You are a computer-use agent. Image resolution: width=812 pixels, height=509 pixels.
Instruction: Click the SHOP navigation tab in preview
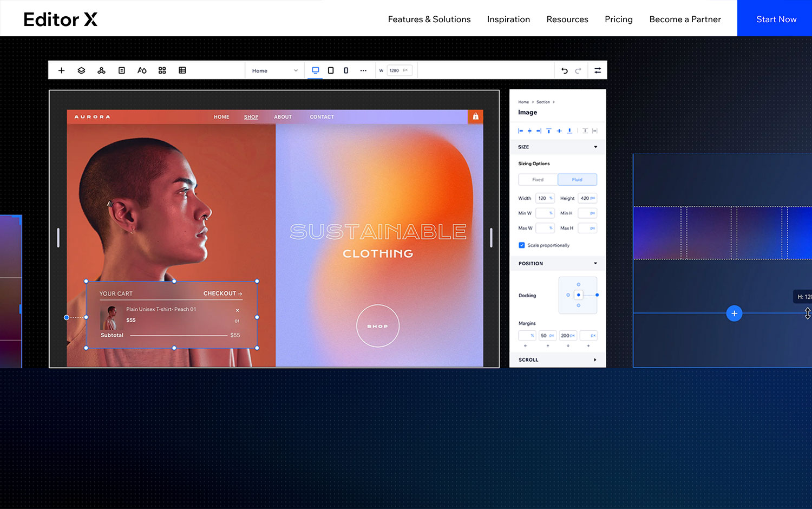point(251,116)
